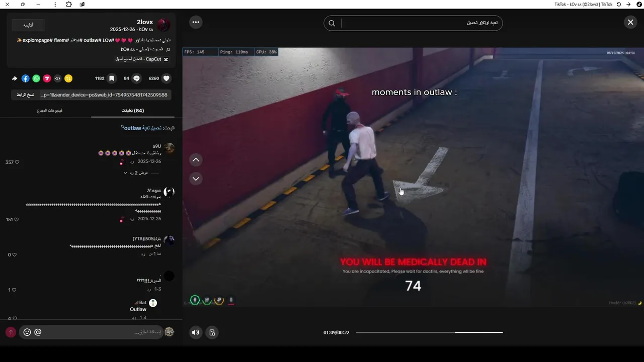Viewport: 644px width, 362px height.
Task: Switch to the comments (84) tab
Action: click(x=133, y=111)
